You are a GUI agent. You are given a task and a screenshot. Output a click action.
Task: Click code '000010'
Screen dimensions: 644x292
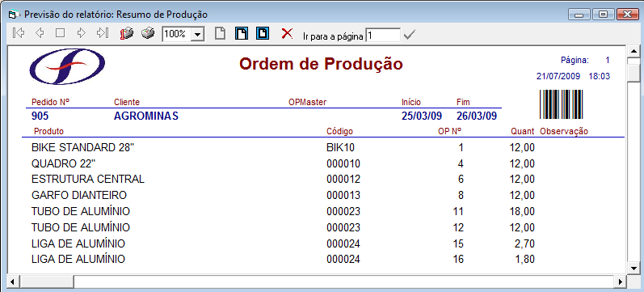coord(343,163)
